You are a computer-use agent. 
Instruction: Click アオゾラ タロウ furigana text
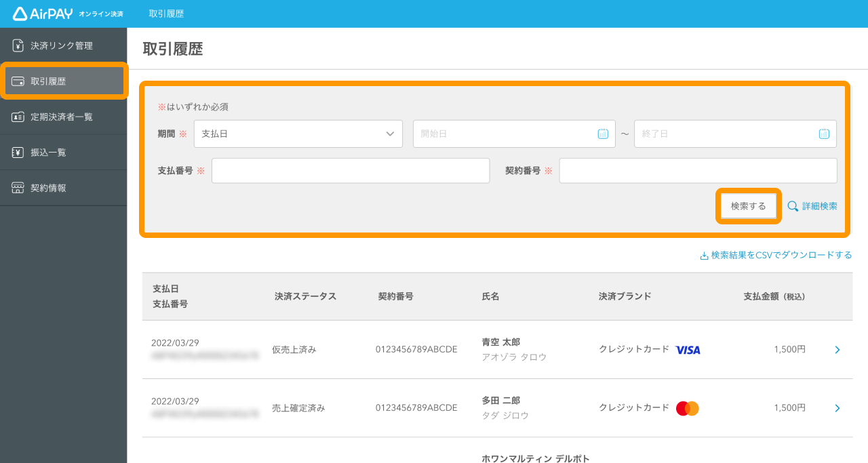tap(514, 357)
